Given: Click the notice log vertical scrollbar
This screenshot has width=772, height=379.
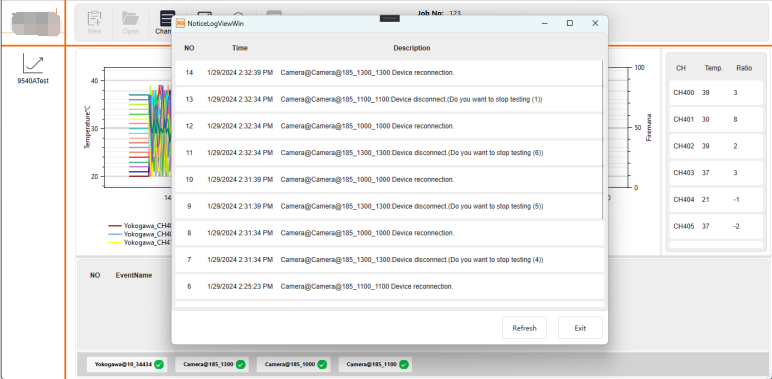Looking at the screenshot, I should coord(603,140).
